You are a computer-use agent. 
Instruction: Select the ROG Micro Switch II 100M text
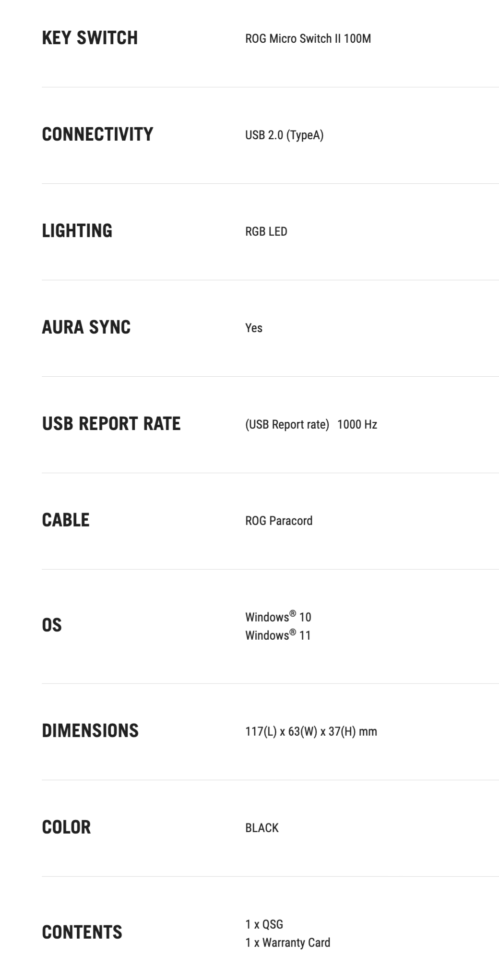308,39
